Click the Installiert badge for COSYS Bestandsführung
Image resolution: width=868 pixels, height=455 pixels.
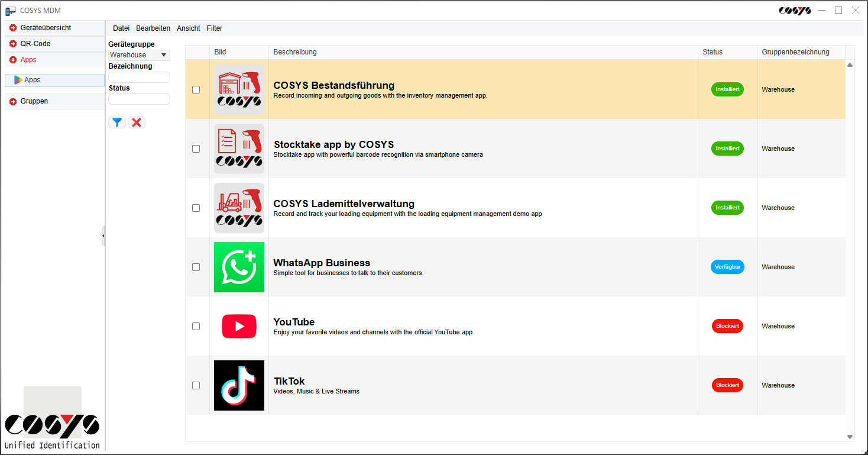click(727, 89)
